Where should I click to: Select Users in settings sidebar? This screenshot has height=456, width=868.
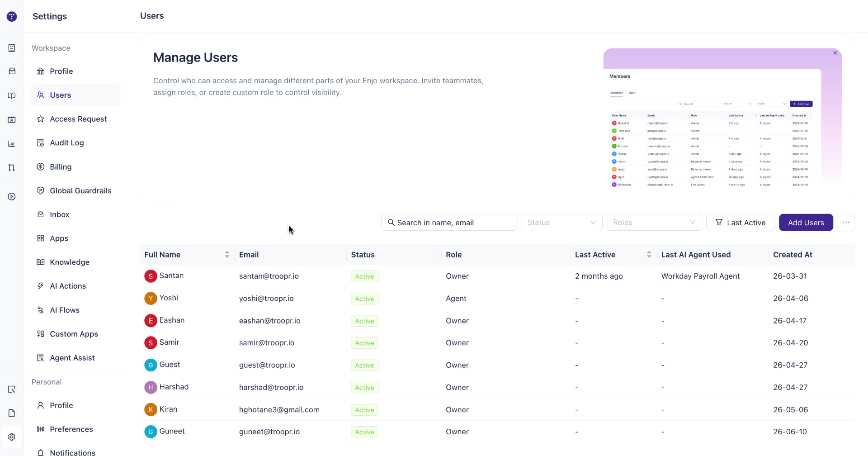coord(75,95)
